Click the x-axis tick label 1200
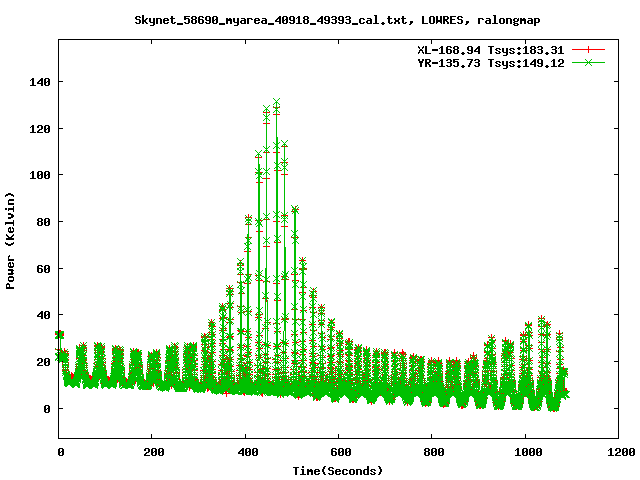This screenshot has height=480, width=640. 621,452
